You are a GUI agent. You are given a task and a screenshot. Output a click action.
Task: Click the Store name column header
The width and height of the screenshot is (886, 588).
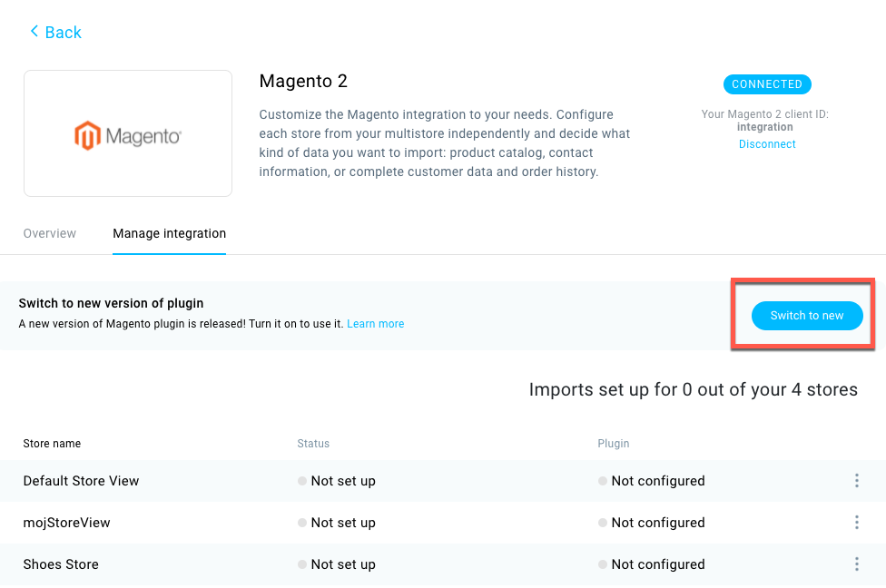(x=52, y=444)
